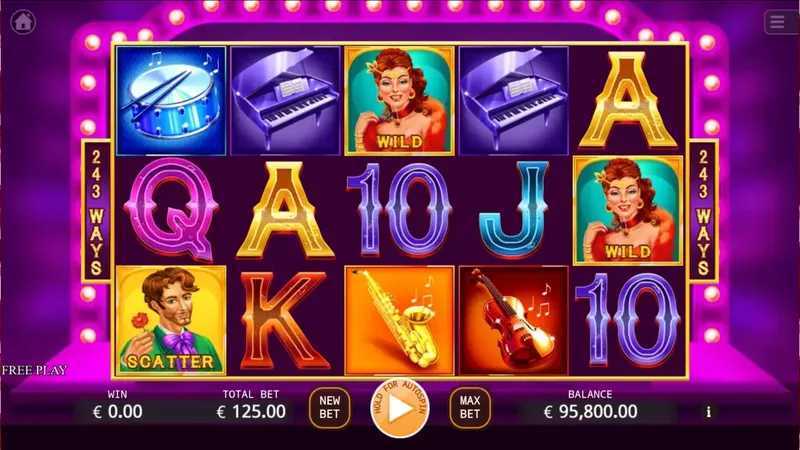Select the Wild lady on the third reel

click(399, 101)
